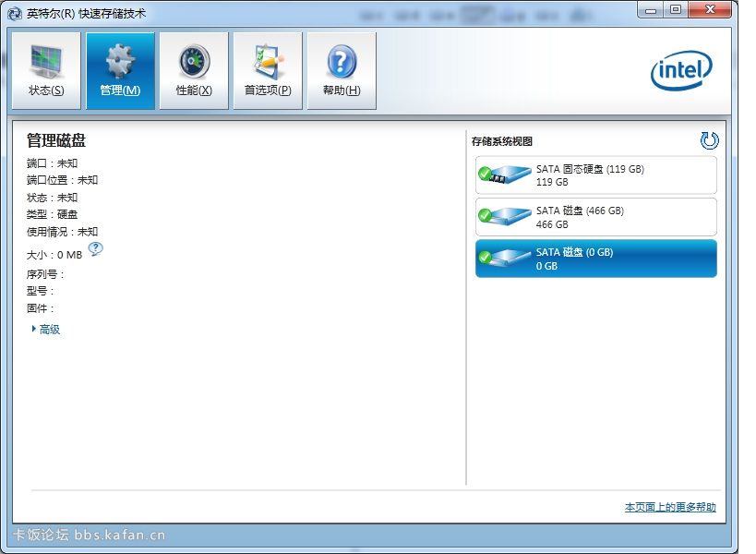The image size is (756, 554).
Task: Click the Intel logo
Action: [x=681, y=71]
